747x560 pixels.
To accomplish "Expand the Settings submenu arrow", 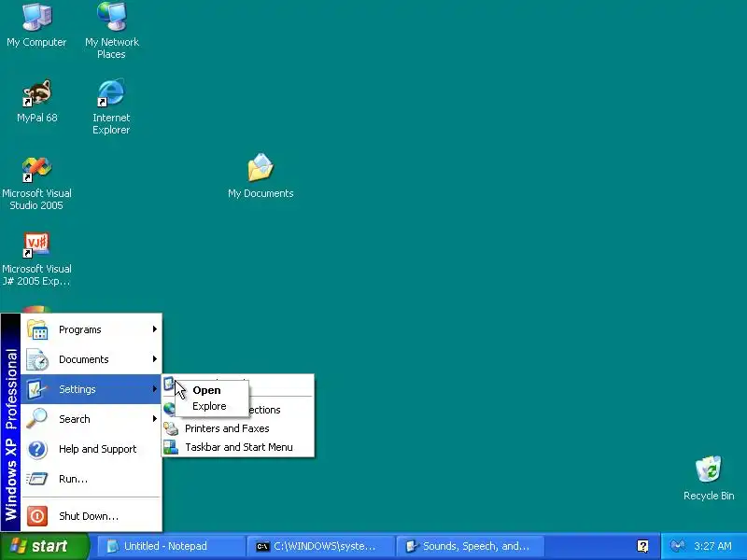I will click(154, 389).
